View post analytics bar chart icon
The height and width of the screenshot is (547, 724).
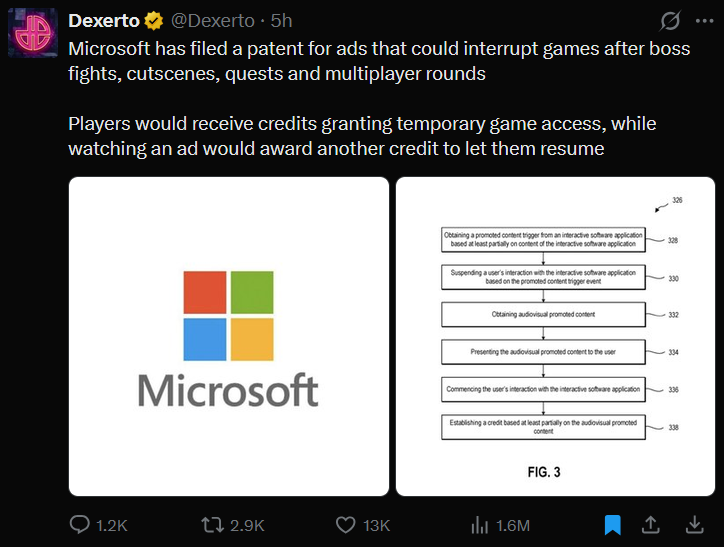coord(479,525)
